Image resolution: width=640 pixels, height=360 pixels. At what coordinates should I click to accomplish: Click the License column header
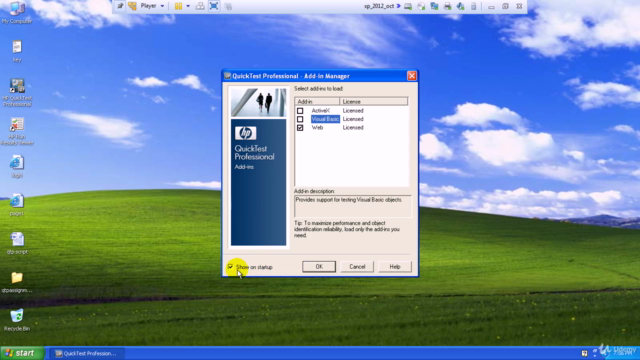[373, 101]
